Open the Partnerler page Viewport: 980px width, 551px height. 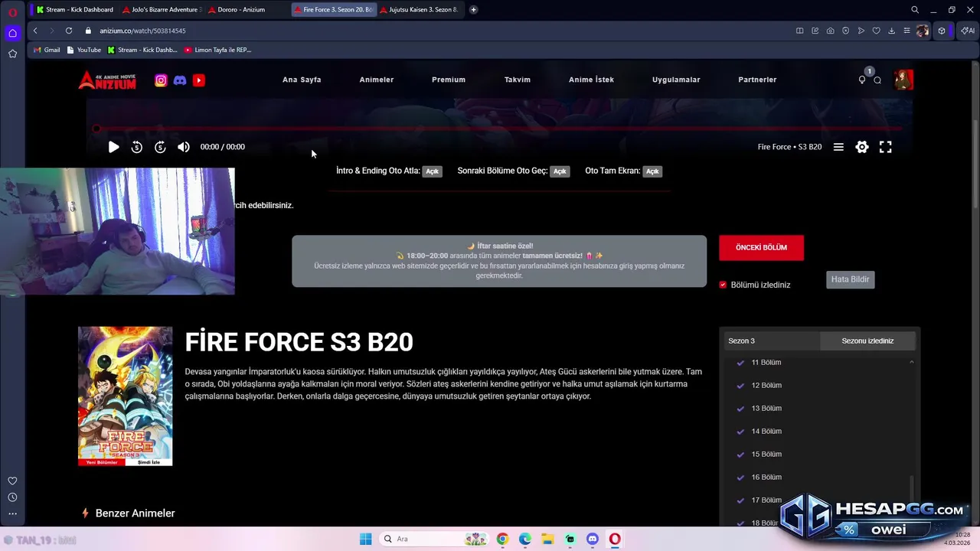[x=757, y=80]
